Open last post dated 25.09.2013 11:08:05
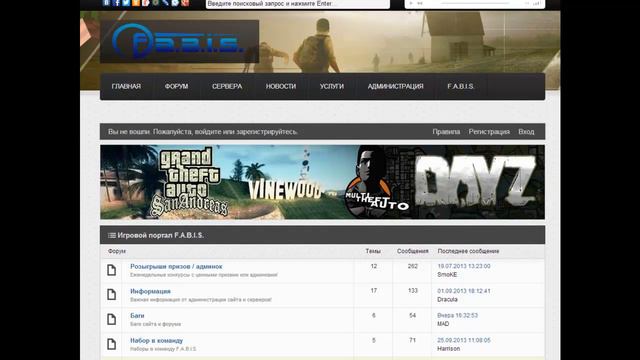The image size is (640, 360). 464,340
